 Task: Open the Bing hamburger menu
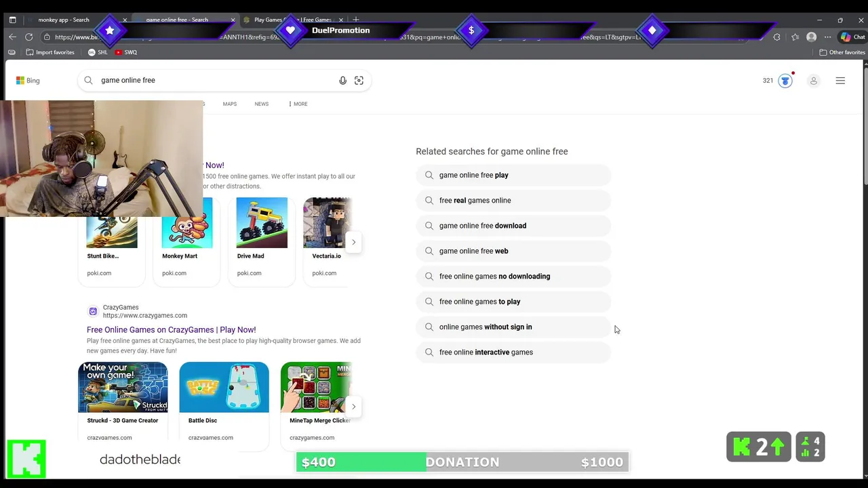coord(840,81)
